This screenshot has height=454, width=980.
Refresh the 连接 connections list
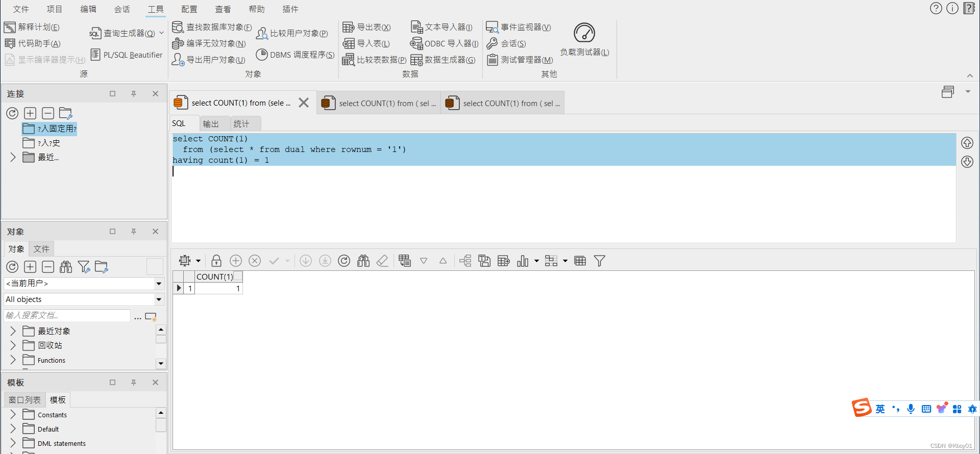click(x=12, y=113)
